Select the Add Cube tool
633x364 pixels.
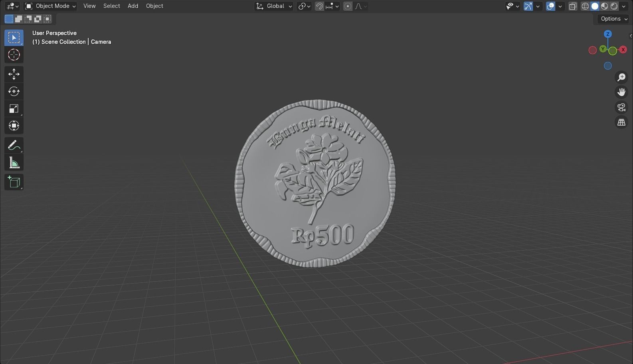pos(14,182)
